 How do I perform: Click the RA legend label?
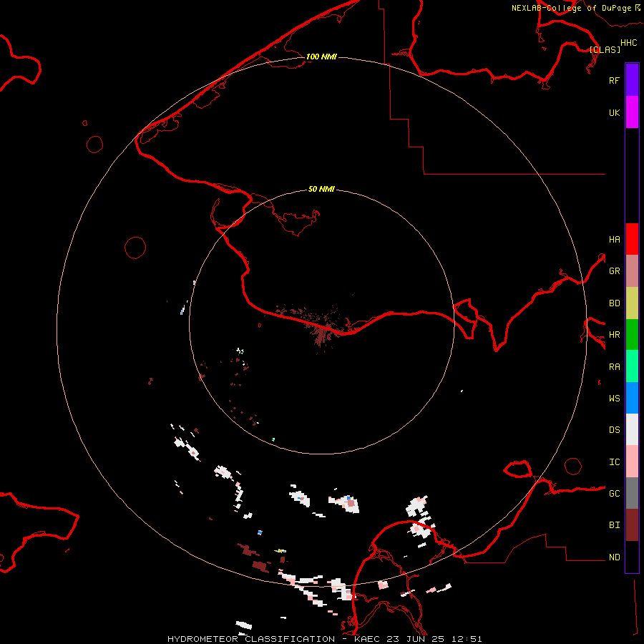pos(614,367)
